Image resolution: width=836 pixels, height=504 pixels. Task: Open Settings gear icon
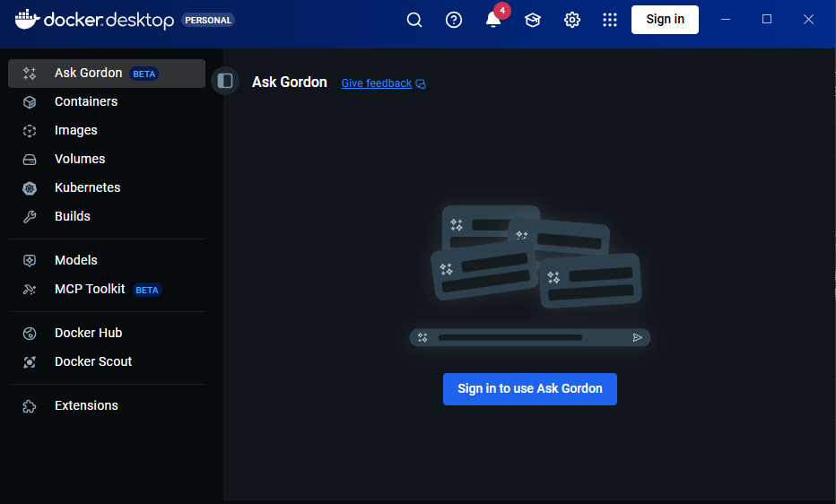(572, 20)
